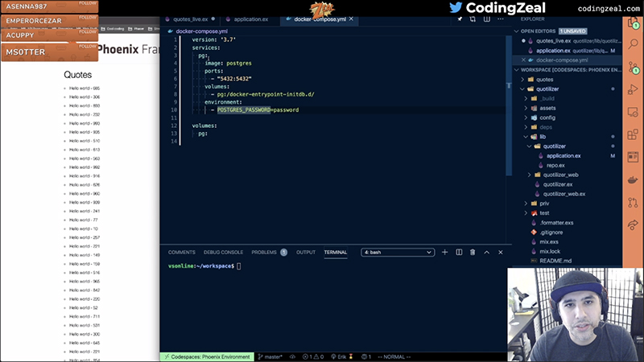This screenshot has width=644, height=362.
Task: Click cloud sync icon in status bar
Action: 292,356
